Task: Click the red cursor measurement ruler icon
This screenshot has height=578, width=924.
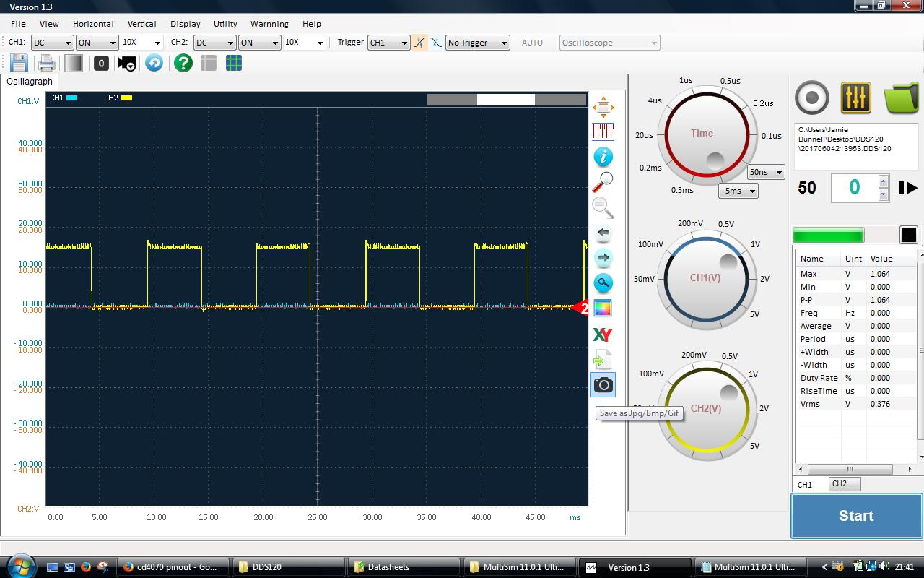Action: [x=603, y=131]
